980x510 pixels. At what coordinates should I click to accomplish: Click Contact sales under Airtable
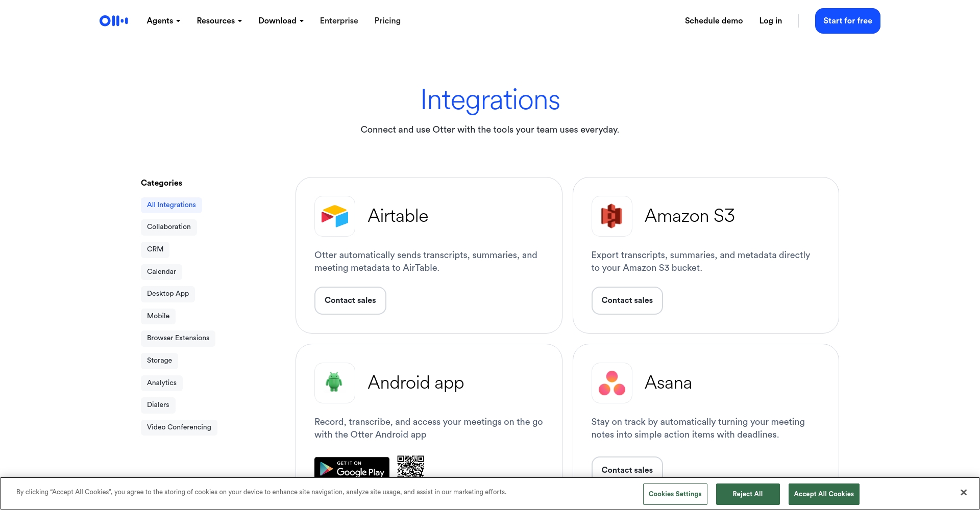point(350,300)
